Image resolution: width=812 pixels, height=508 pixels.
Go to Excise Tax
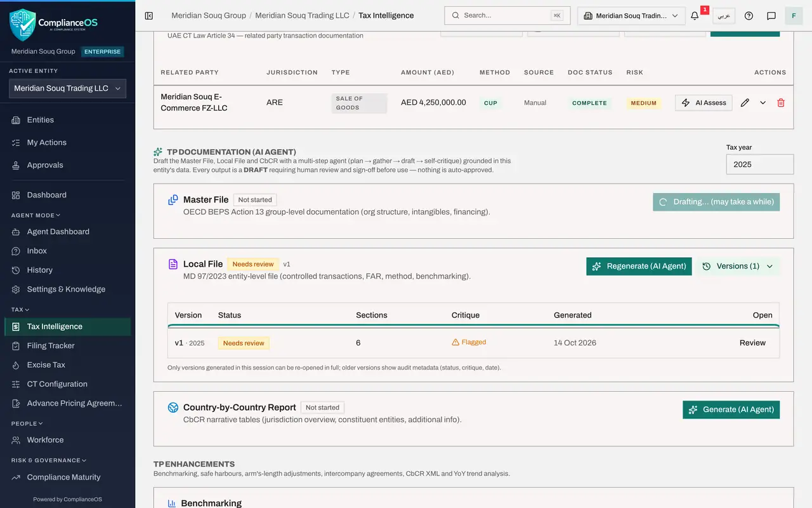tap(67, 365)
